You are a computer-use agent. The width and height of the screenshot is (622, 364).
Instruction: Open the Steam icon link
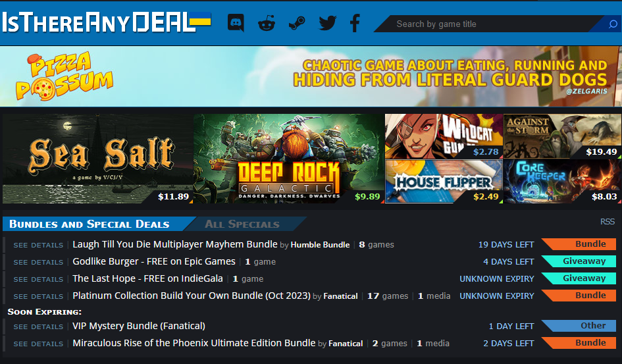click(297, 23)
